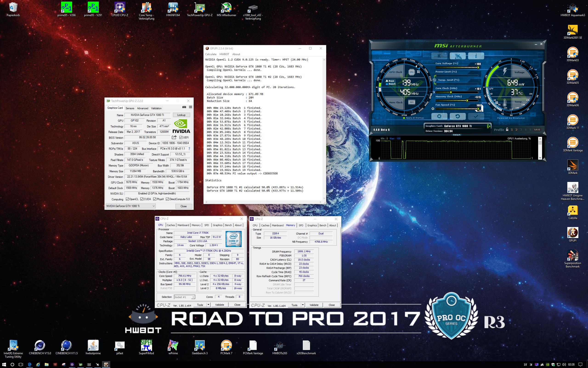Open Task View in taskbar
This screenshot has height=368, width=588.
[x=21, y=364]
